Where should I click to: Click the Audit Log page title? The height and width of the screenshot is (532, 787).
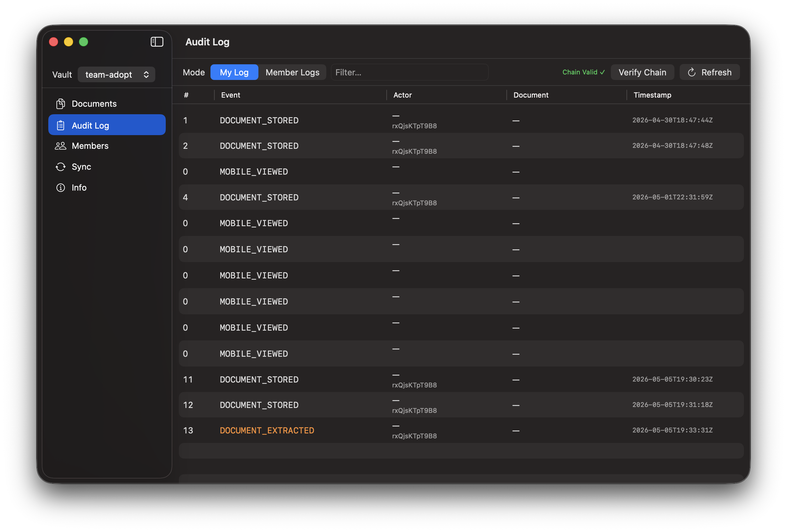207,42
